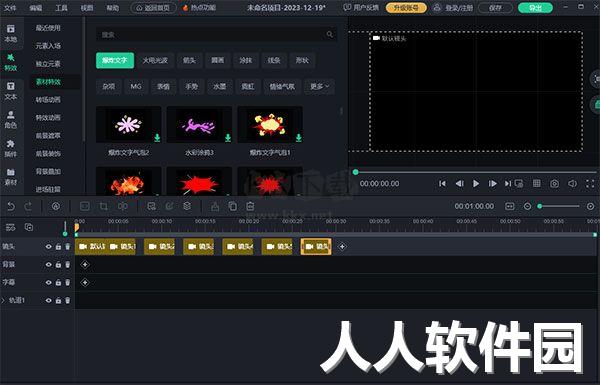Toggle visibility of the 轨道1 track

coord(48,300)
